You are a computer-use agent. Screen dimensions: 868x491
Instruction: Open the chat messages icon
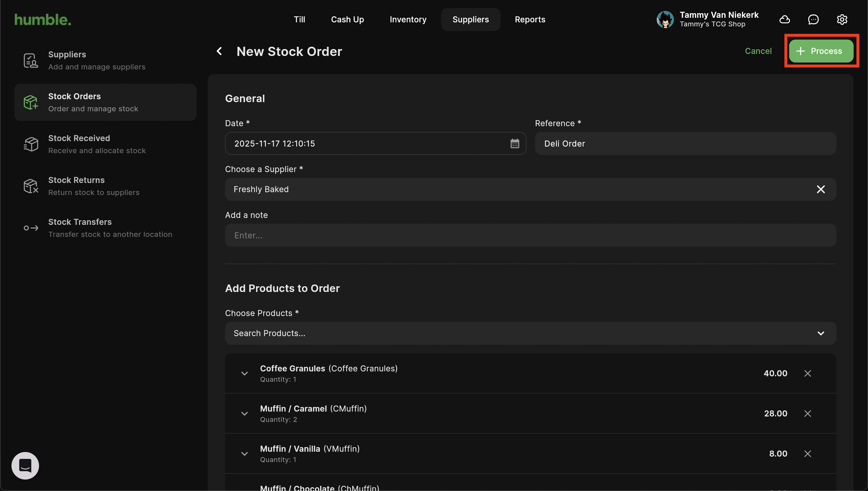[813, 20]
